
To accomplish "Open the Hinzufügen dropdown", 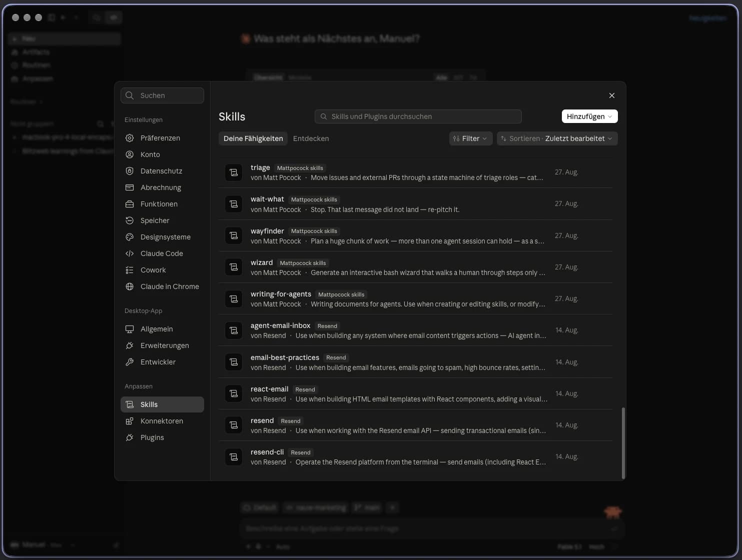I will tap(589, 116).
